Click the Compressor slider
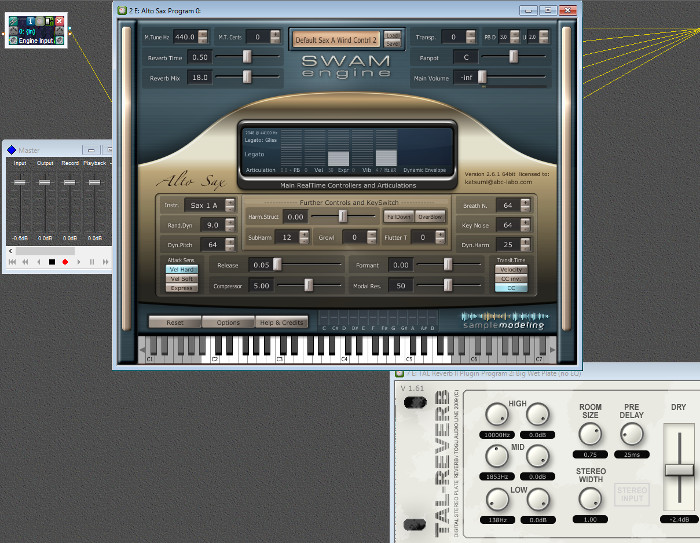Viewport: 700px width, 543px height. click(x=309, y=285)
